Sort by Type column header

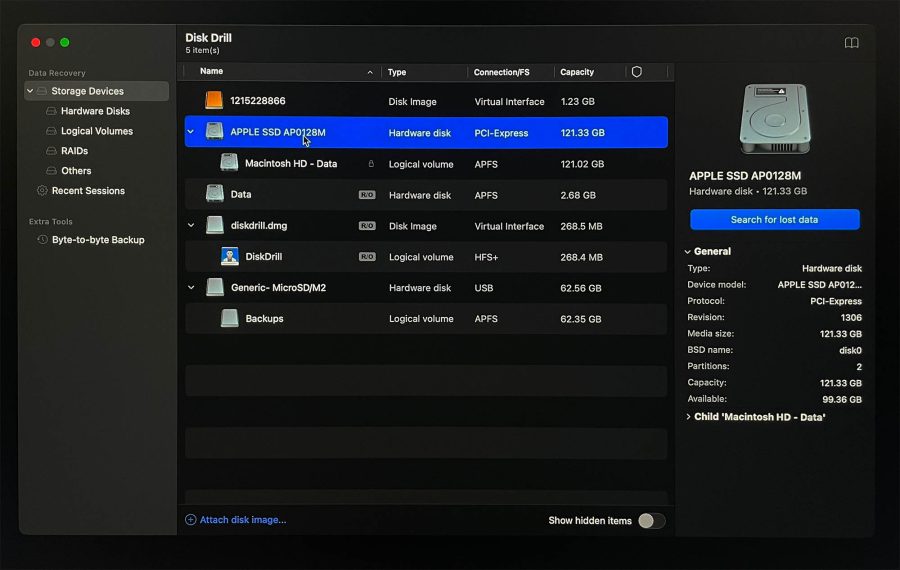[397, 72]
